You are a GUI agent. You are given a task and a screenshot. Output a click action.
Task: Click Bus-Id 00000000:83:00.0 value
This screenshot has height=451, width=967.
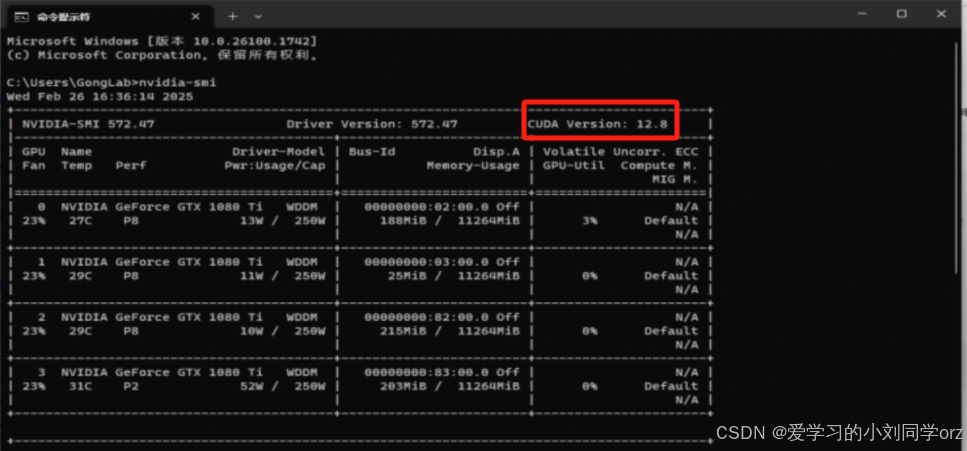coord(427,373)
